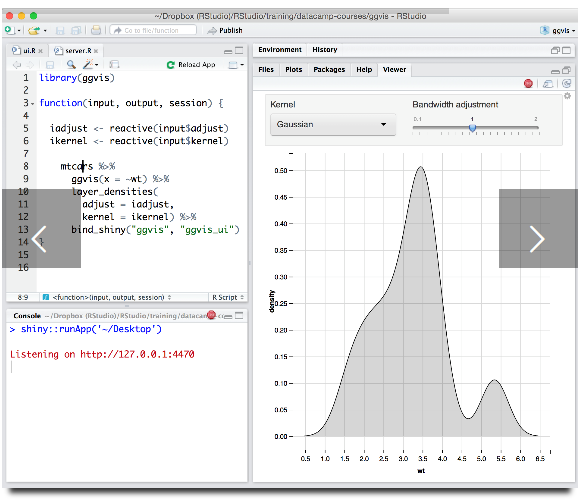Image resolution: width=585 pixels, height=501 pixels.
Task: Click the Listening on http://127.0.0.1:4470 message
Action: click(x=102, y=354)
